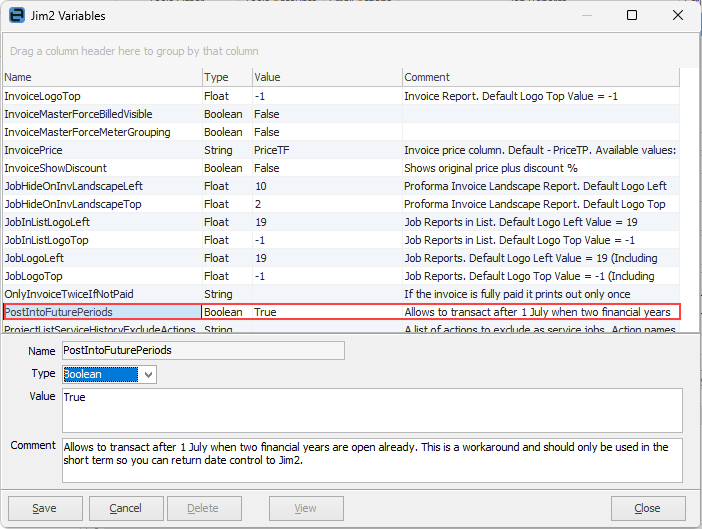Click comment 'Shows original price plus discount %'
The width and height of the screenshot is (702, 529).
pyautogui.click(x=491, y=168)
